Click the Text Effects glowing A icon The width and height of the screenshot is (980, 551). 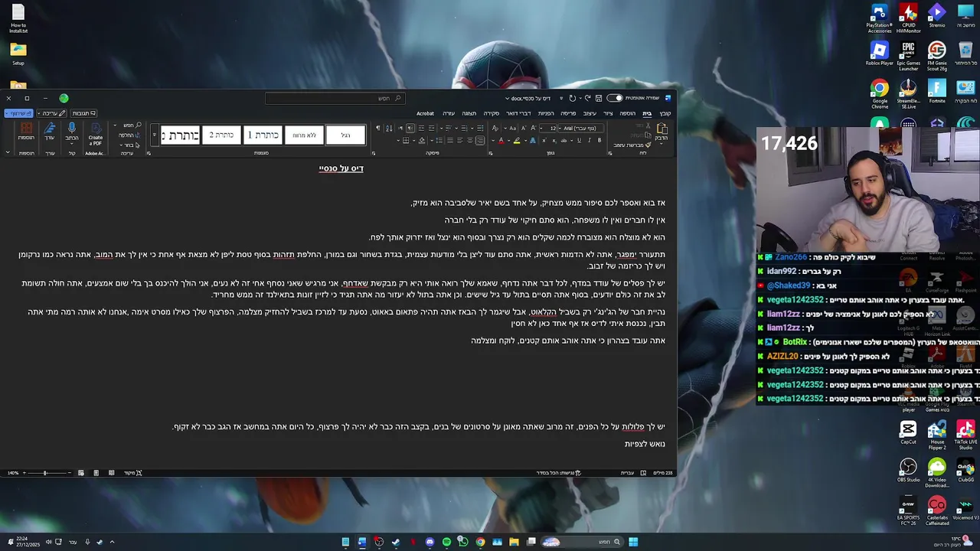[x=533, y=141]
